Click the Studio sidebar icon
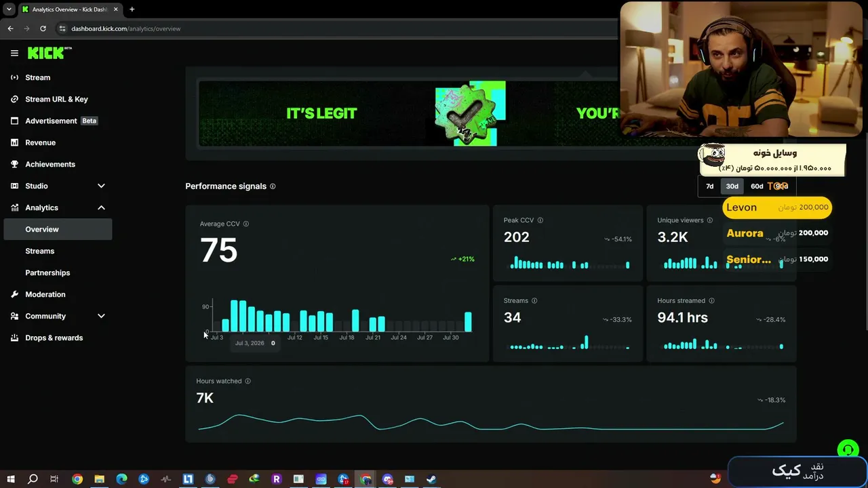 14,186
